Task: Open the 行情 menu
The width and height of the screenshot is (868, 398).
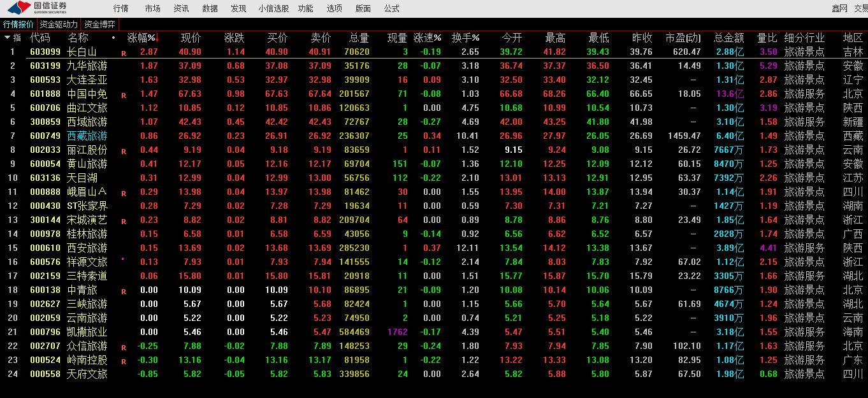Action: (120, 8)
